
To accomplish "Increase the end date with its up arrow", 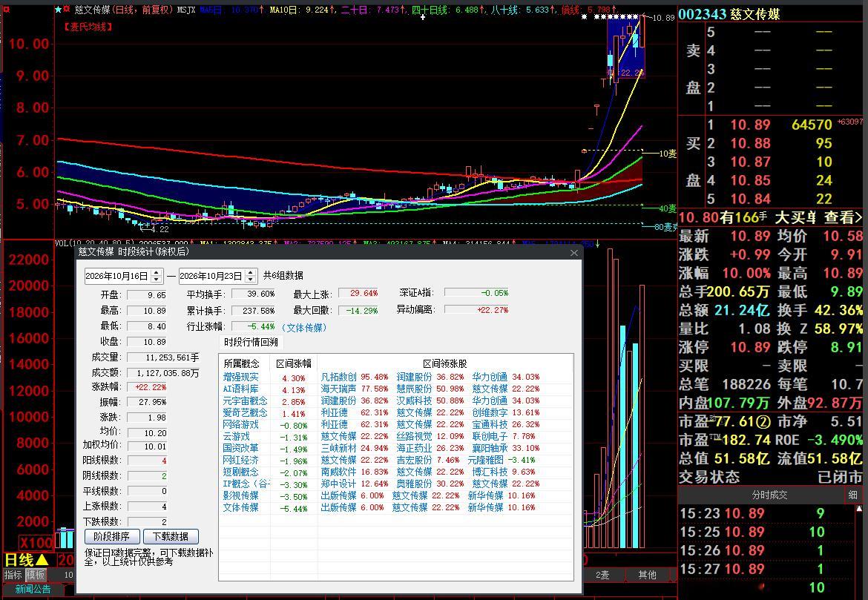I will click(x=251, y=272).
